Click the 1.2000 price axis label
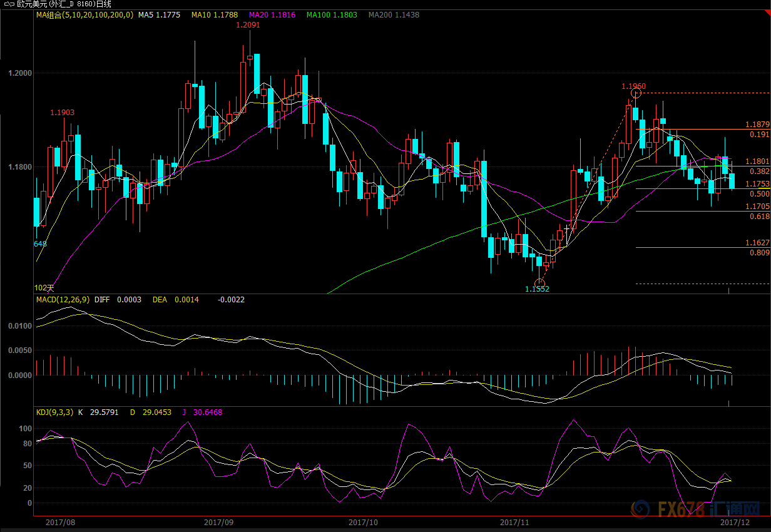The height and width of the screenshot is (532, 771). point(19,73)
